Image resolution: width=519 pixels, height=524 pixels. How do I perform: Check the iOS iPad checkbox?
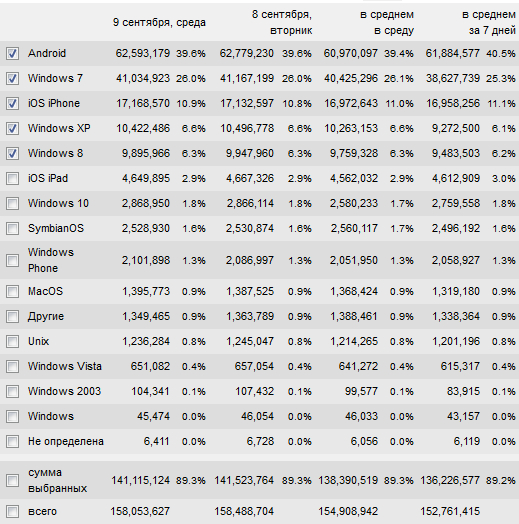coord(12,178)
